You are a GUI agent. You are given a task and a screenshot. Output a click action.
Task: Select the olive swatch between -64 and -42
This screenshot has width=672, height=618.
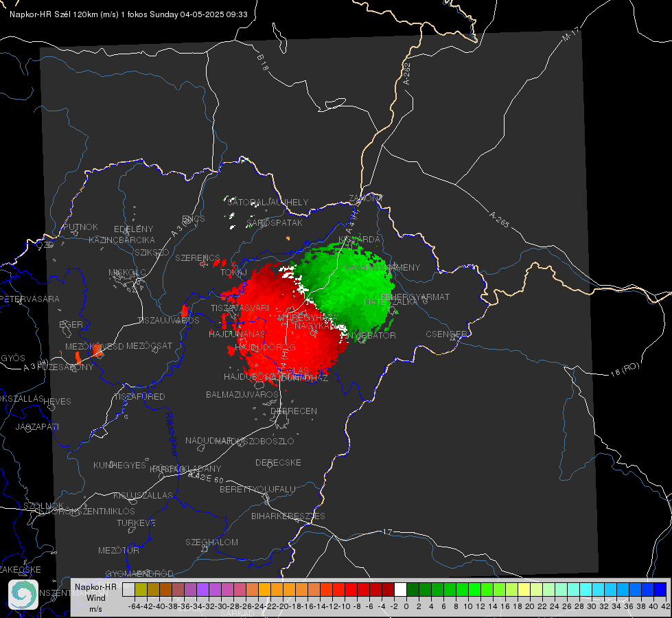141,589
